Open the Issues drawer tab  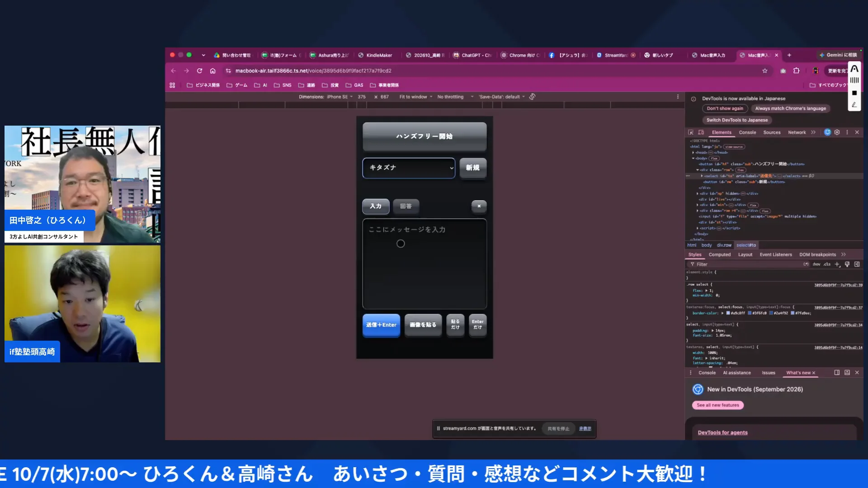pos(769,373)
